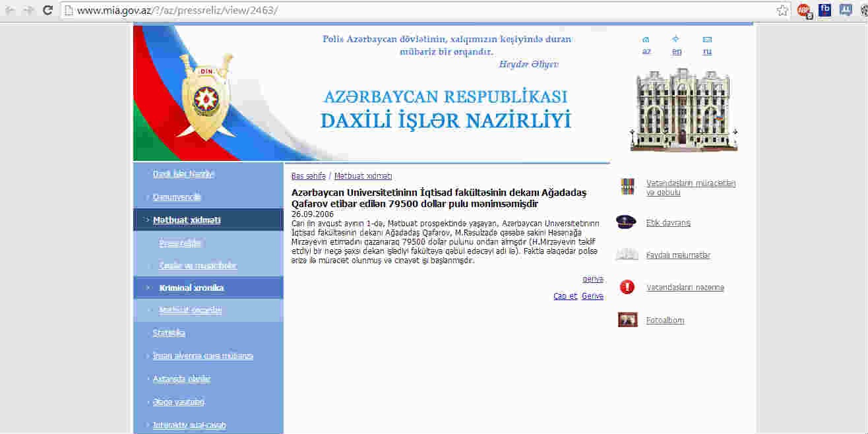Click the Baş səhifə breadcrumb link

308,176
